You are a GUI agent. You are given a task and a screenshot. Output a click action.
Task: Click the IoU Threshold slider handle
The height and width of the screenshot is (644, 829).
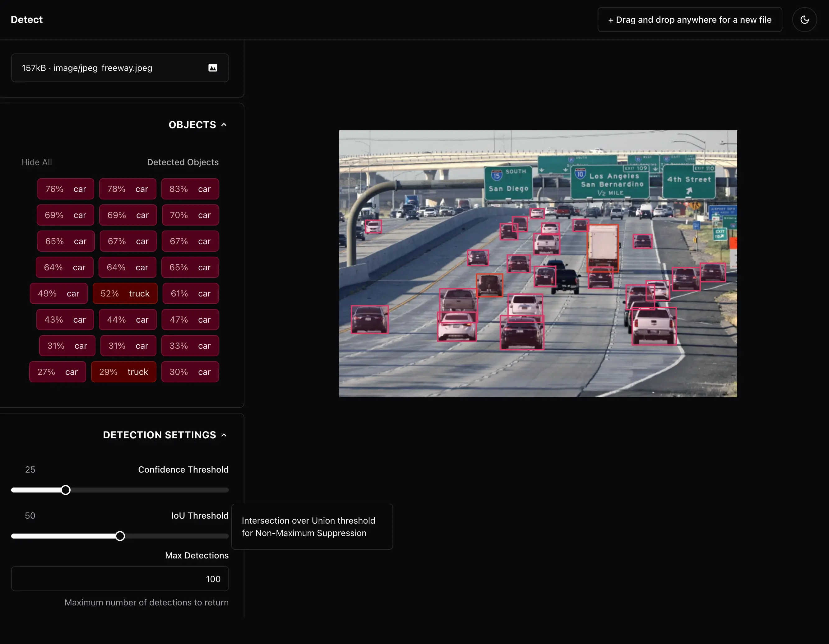pyautogui.click(x=120, y=536)
